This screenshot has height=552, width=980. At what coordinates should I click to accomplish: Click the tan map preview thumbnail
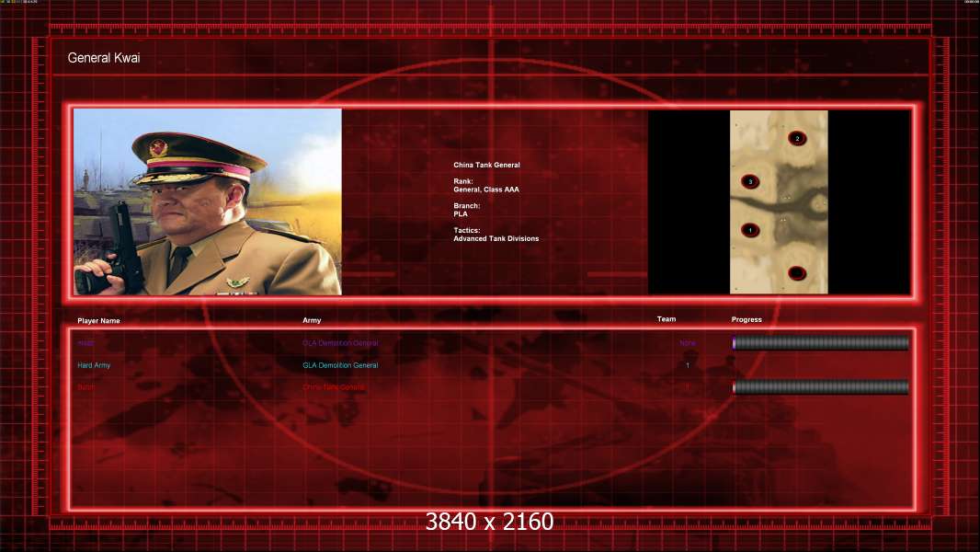click(x=779, y=201)
